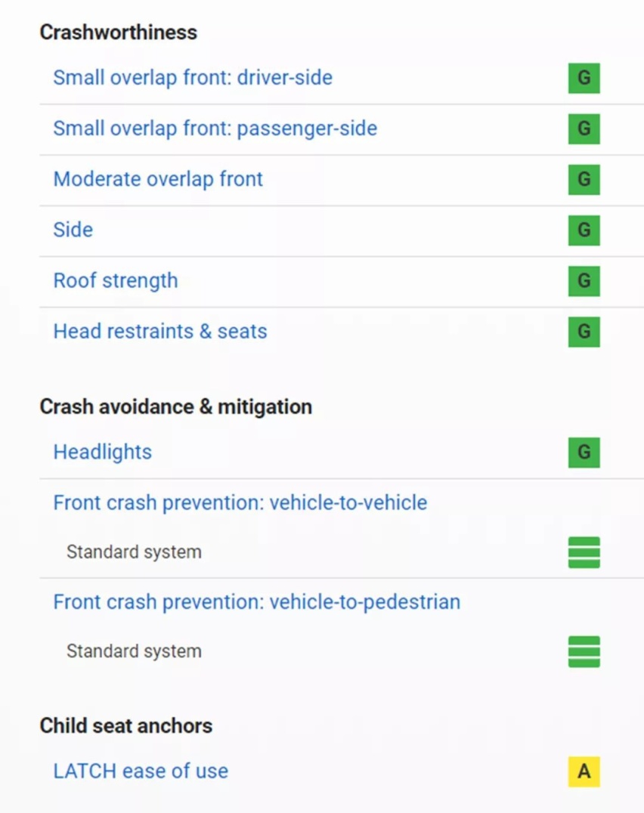Click vehicle-to-vehicle standard system green bars icon
The height and width of the screenshot is (813, 644).
(584, 552)
